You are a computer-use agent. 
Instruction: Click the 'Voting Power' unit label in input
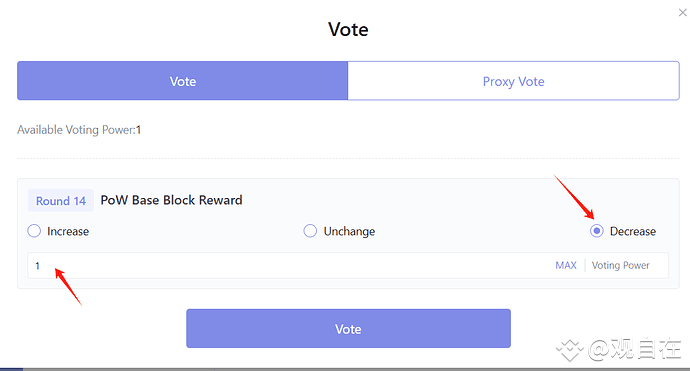pos(620,265)
